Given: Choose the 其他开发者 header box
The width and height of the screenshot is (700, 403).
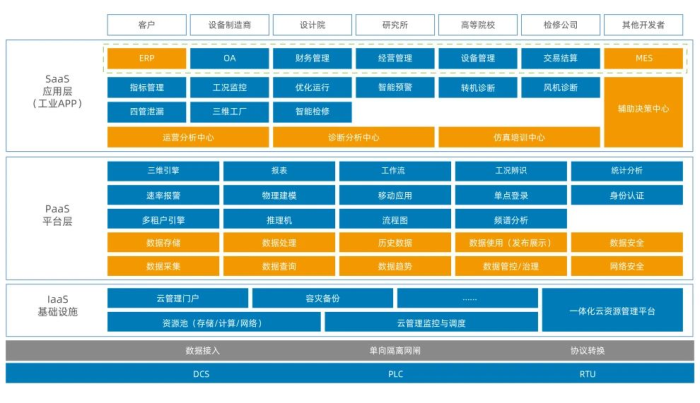Looking at the screenshot, I should point(643,25).
